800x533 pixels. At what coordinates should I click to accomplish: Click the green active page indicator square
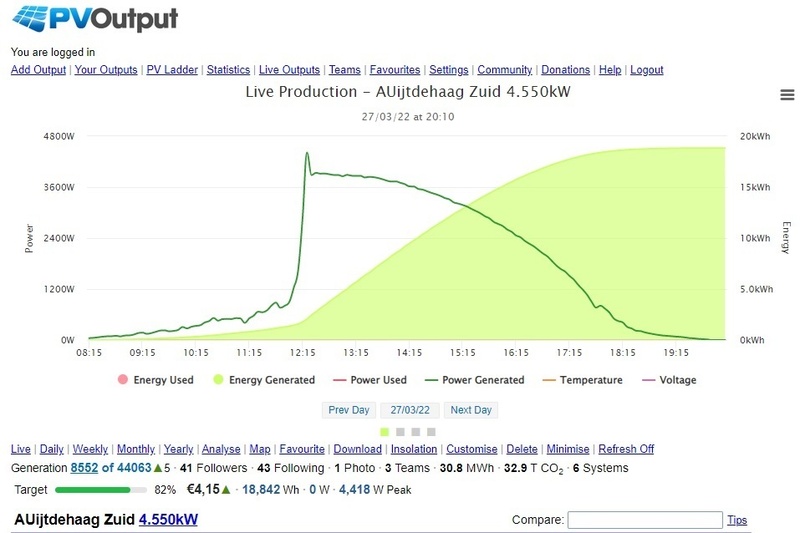point(384,432)
